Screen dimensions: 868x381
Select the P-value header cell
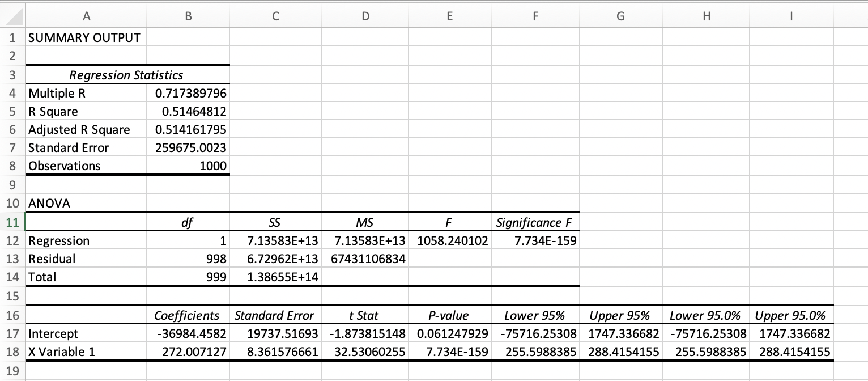pos(450,315)
